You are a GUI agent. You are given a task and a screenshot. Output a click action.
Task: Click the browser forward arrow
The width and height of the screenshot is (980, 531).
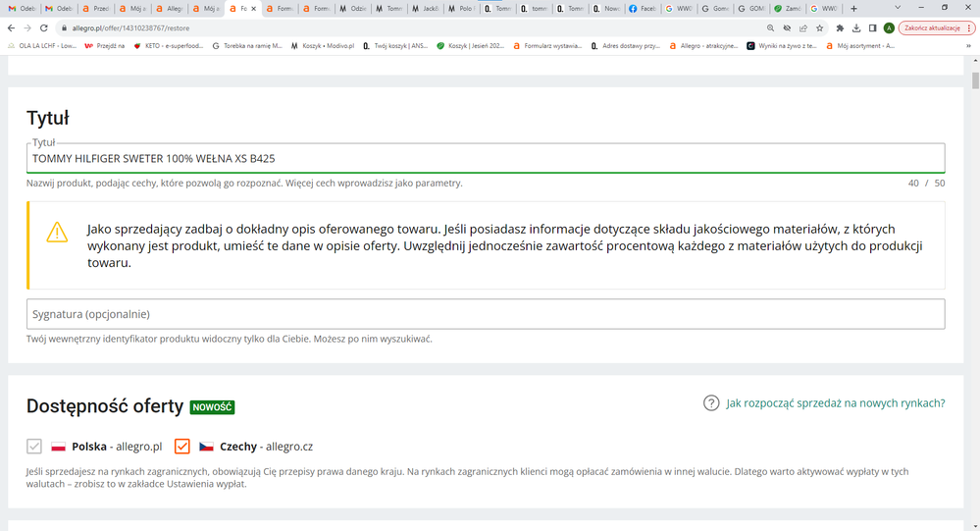point(27,28)
